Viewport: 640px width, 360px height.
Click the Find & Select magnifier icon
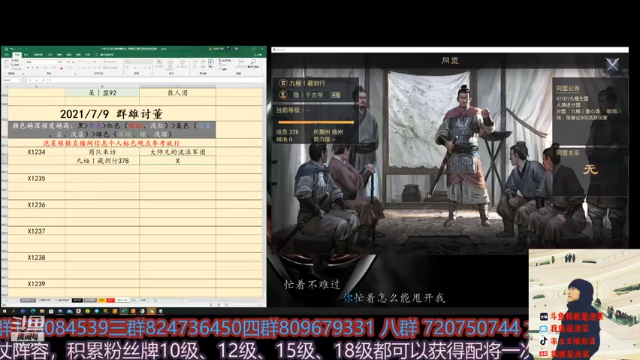tap(253, 62)
